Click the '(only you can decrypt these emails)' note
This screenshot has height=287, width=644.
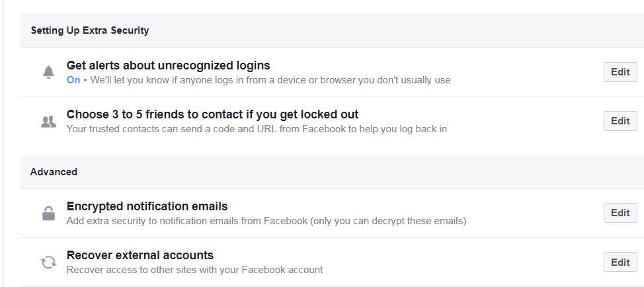[388, 221]
